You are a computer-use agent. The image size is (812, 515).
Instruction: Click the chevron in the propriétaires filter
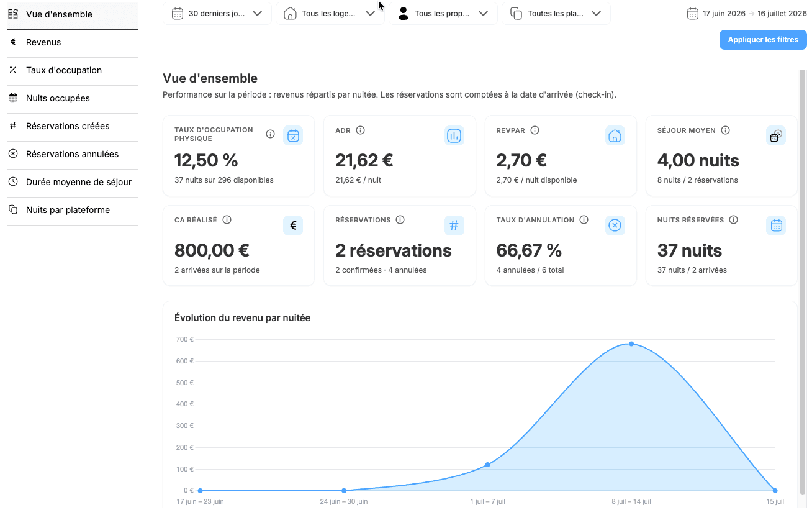pyautogui.click(x=484, y=14)
